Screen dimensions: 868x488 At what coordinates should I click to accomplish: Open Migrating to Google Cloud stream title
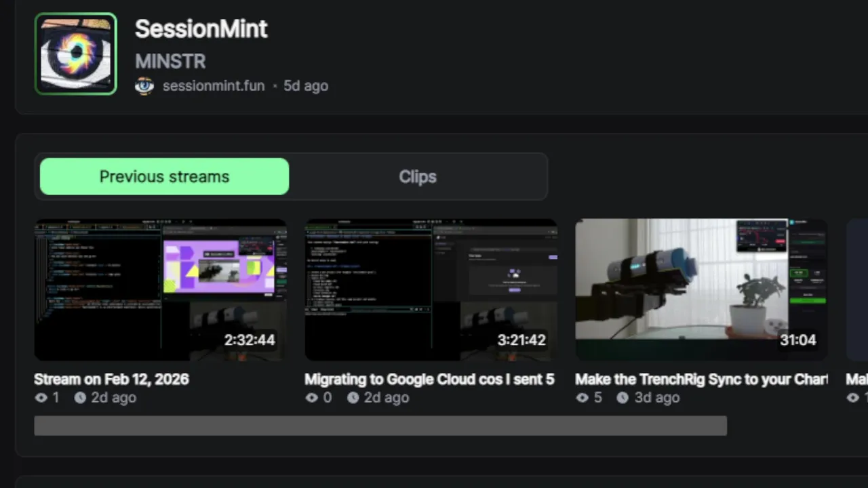point(429,379)
